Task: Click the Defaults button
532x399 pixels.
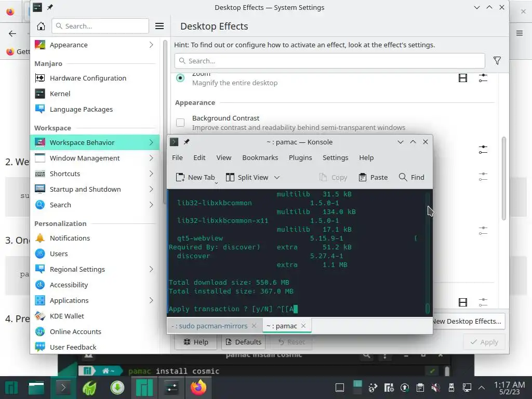Action: (x=244, y=342)
